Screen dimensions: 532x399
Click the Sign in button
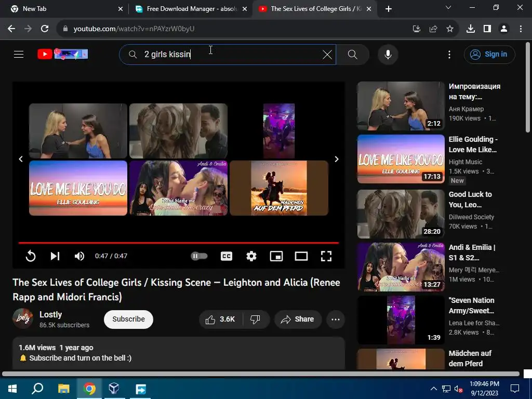tap(489, 54)
